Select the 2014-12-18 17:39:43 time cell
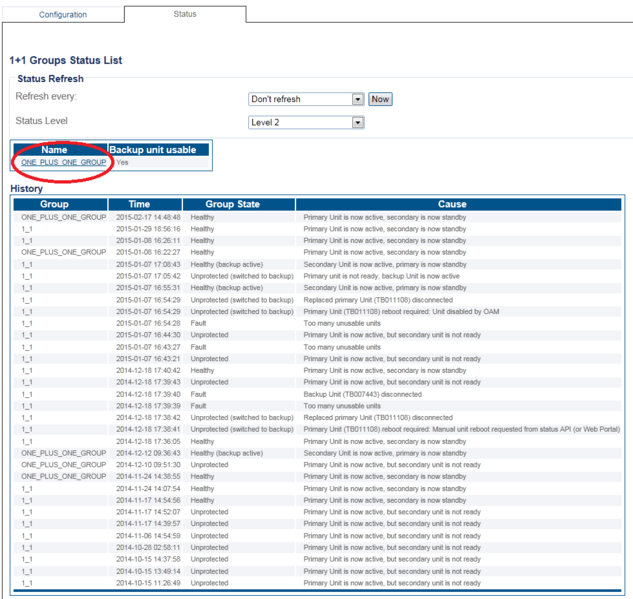The image size is (633, 599). [148, 382]
